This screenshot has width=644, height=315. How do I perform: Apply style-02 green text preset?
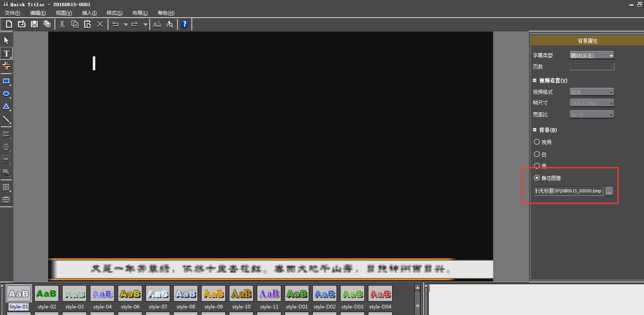47,298
